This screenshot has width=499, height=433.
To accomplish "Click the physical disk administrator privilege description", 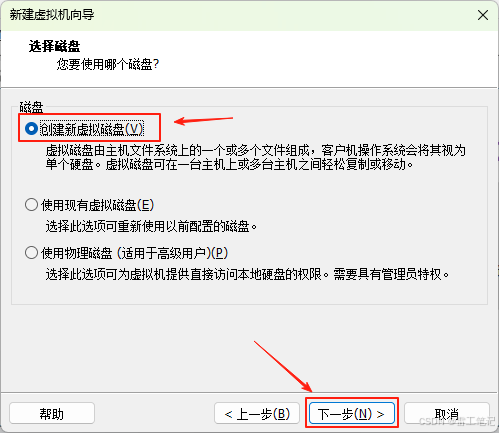I will [x=247, y=274].
